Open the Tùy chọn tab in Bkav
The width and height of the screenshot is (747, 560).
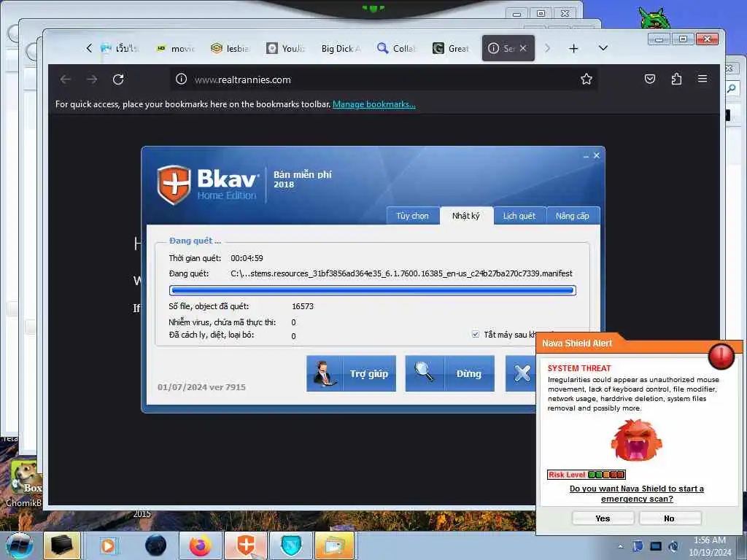[x=413, y=216]
